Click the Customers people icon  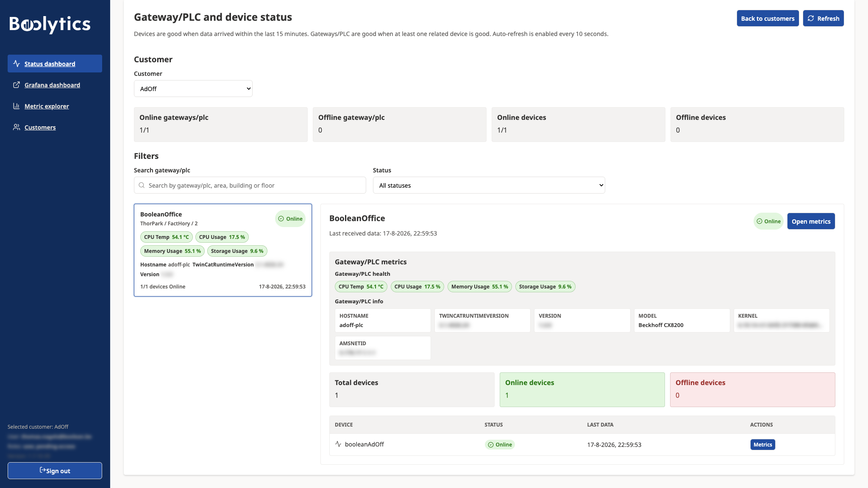(x=17, y=127)
